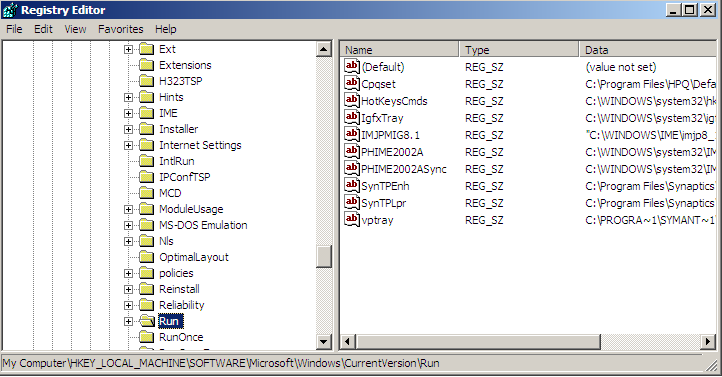Select the ModuleUsage key label
Viewport: 722px width, 377px height.
point(191,209)
